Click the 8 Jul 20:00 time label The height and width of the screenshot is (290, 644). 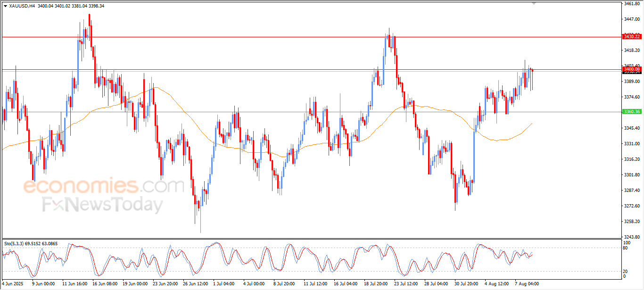[284, 284]
